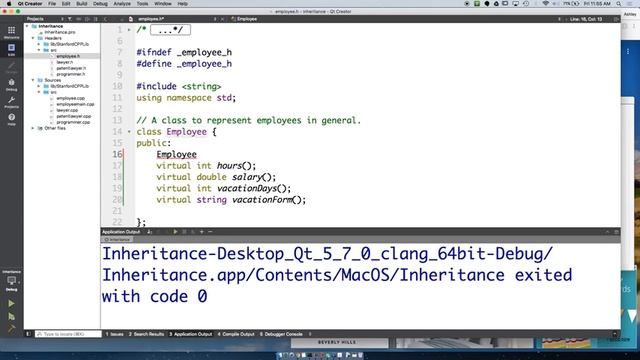Select programmer.h in project tree
Screen dimensions: 640x360
[x=71, y=74]
